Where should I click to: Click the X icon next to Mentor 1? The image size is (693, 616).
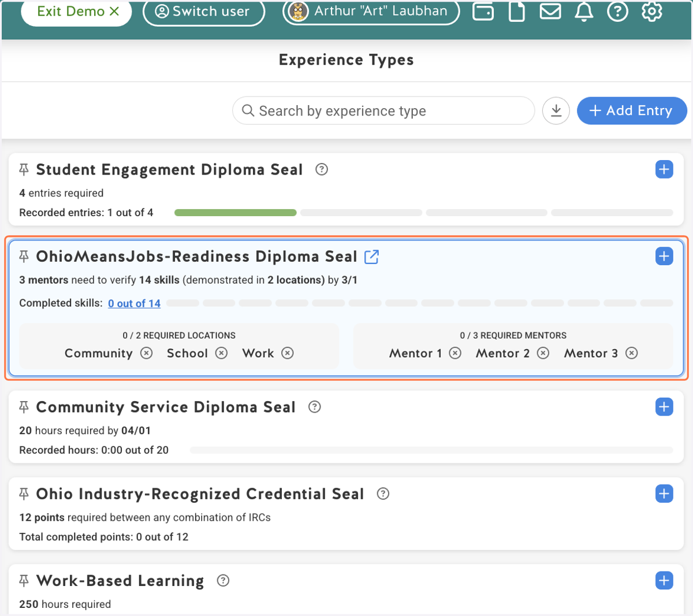click(455, 353)
